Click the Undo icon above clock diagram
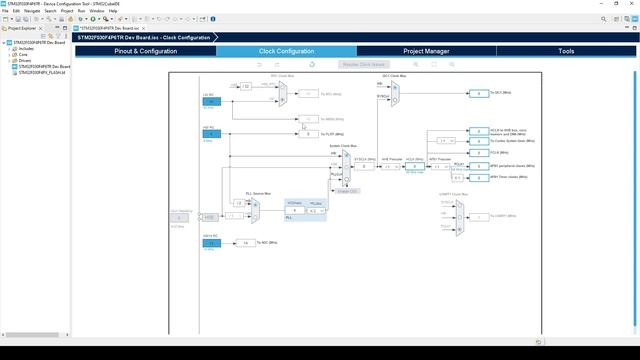The image size is (640, 360). tap(260, 64)
